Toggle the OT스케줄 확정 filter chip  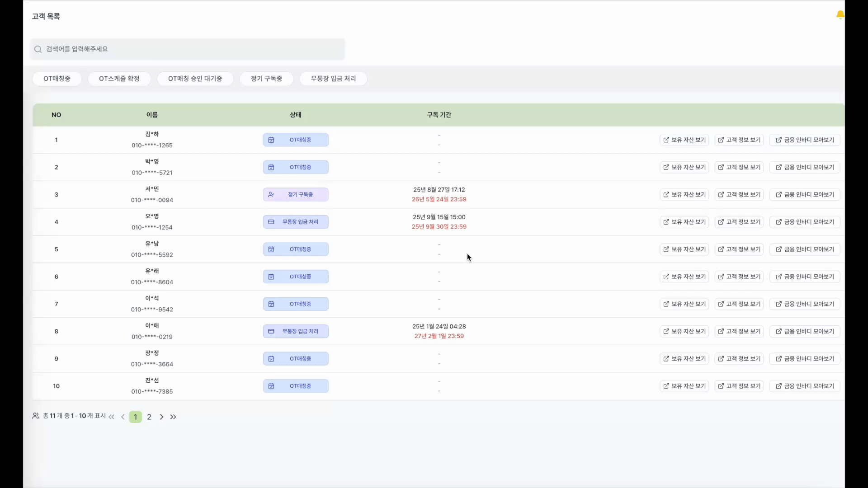119,79
